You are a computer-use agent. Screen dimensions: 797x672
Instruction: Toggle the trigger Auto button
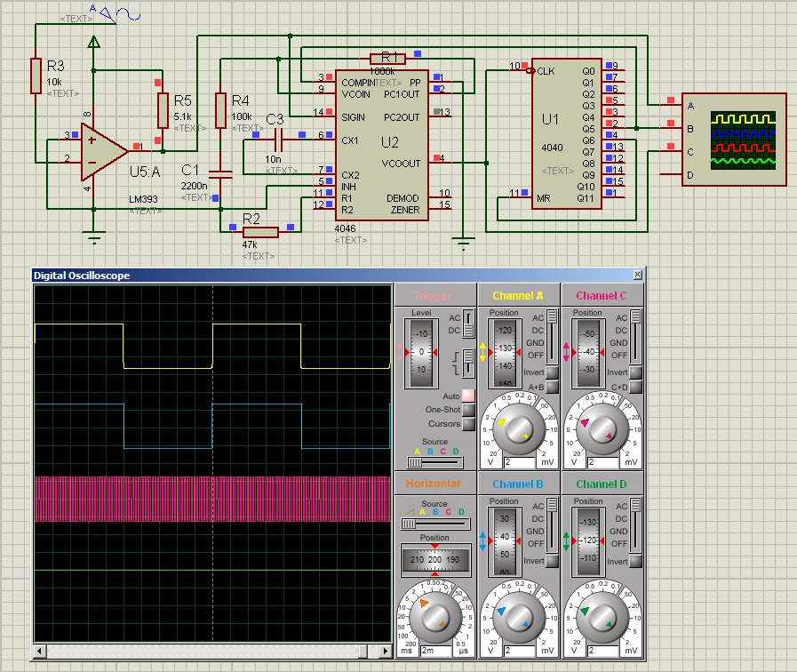pos(468,396)
